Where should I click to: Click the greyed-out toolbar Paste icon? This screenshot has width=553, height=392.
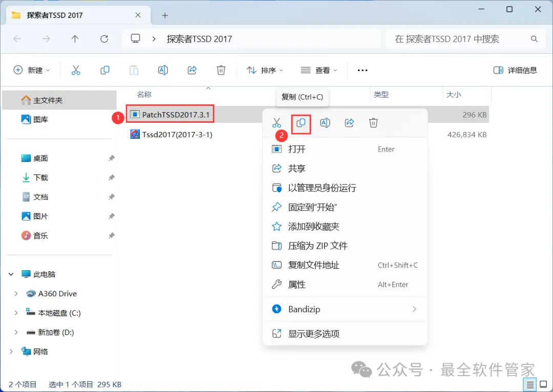(x=134, y=70)
